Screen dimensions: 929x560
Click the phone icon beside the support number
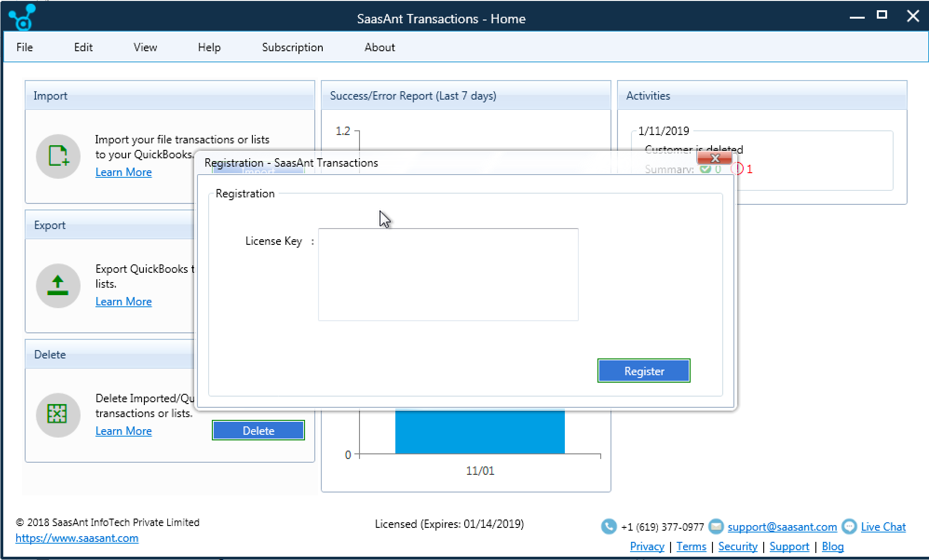pos(608,526)
